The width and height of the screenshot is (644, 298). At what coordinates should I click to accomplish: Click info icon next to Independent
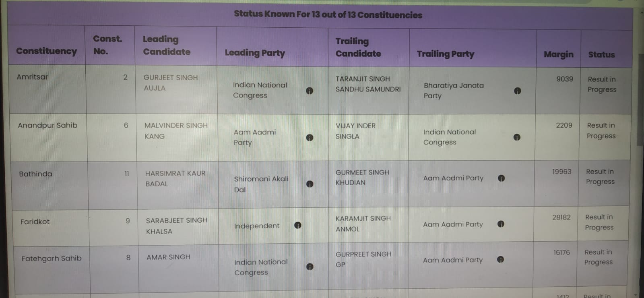click(x=297, y=225)
